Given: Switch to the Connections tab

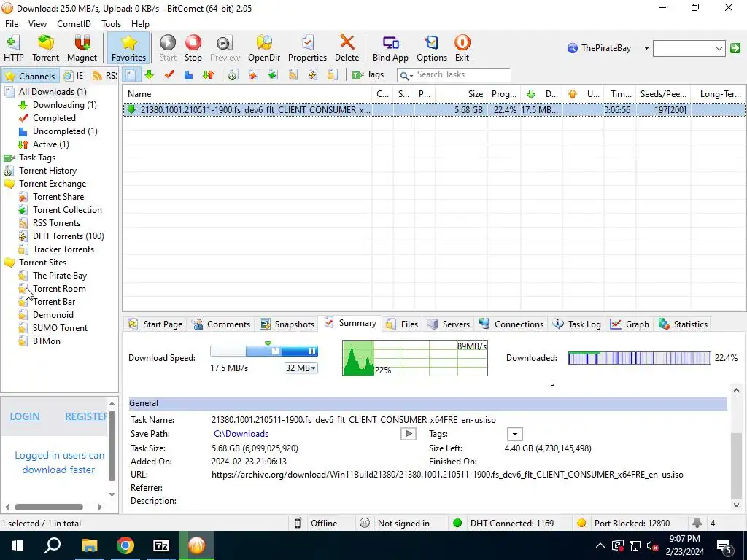Looking at the screenshot, I should pos(511,324).
